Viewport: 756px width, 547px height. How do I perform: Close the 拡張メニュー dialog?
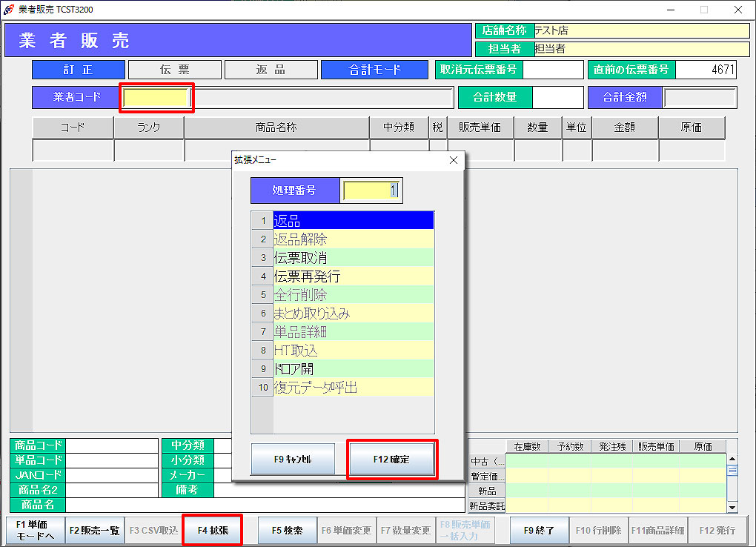tap(454, 159)
